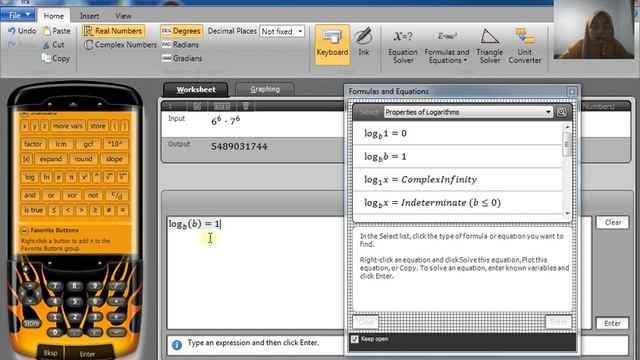This screenshot has height=360, width=640.
Task: Click the Copy icon in ribbon
Action: coord(46,58)
